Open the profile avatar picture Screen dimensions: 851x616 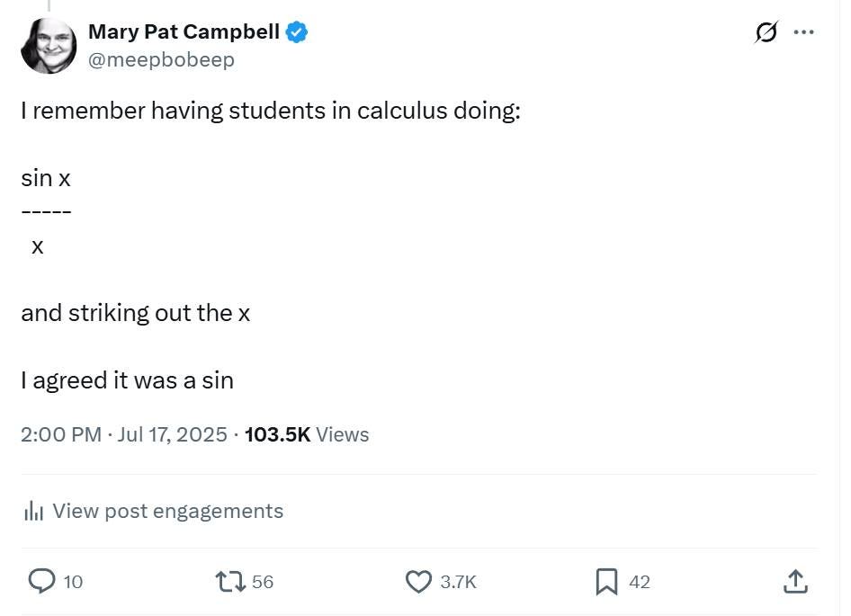click(x=49, y=45)
